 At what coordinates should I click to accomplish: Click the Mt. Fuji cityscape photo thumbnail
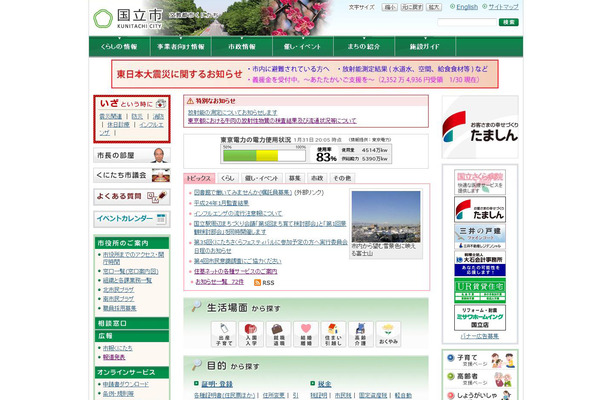click(386, 216)
